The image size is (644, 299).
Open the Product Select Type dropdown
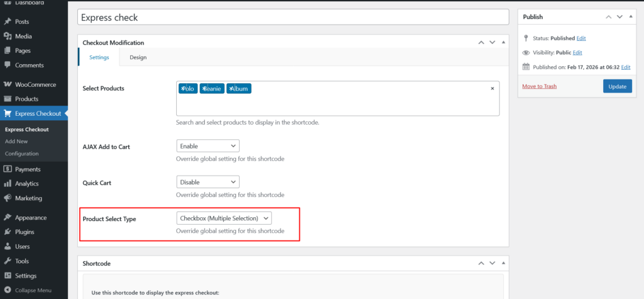coord(223,218)
